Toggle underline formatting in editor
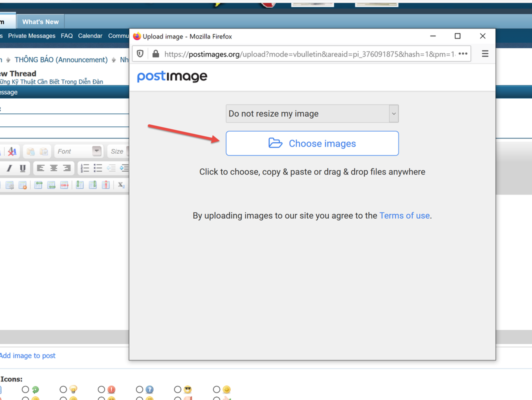 tap(22, 168)
